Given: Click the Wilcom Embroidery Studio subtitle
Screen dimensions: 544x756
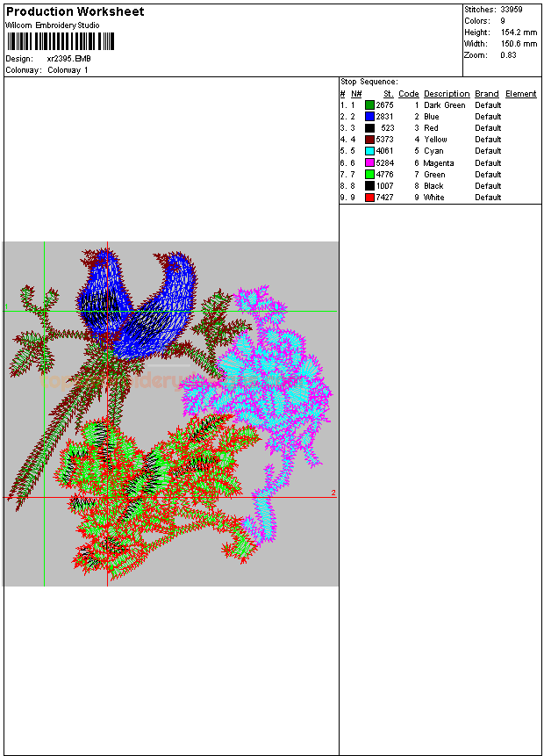Looking at the screenshot, I should click(x=53, y=25).
